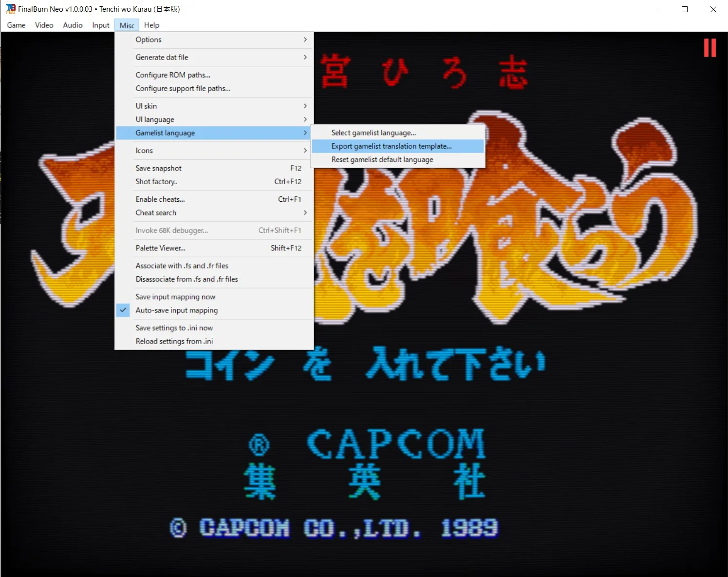The image size is (728, 577).
Task: Open the Cheat search submenu
Action: point(214,212)
